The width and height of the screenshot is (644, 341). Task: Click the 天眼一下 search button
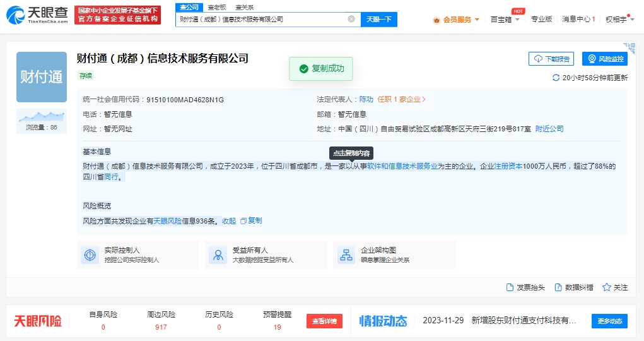(378, 20)
